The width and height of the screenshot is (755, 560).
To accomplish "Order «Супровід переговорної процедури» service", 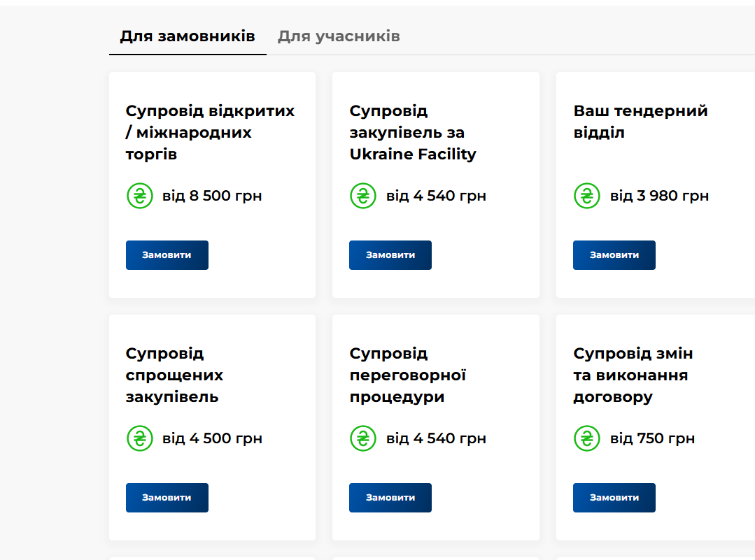I will coord(390,498).
